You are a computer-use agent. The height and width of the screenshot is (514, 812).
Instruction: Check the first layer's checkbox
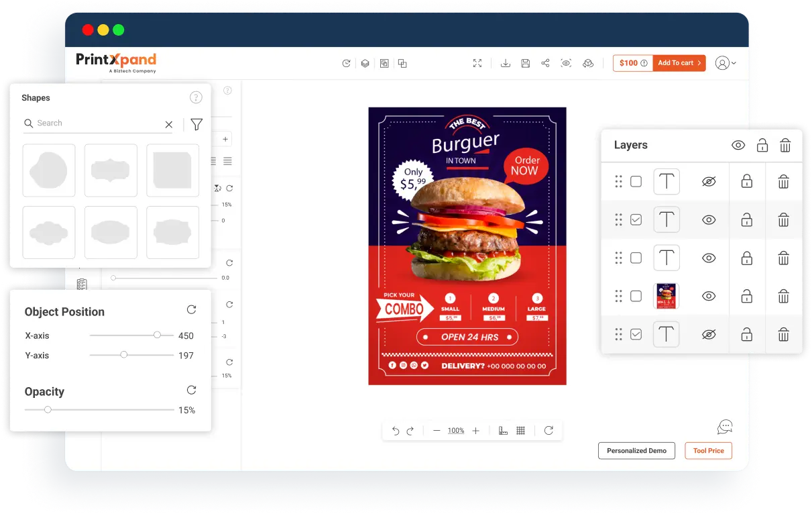coord(636,182)
